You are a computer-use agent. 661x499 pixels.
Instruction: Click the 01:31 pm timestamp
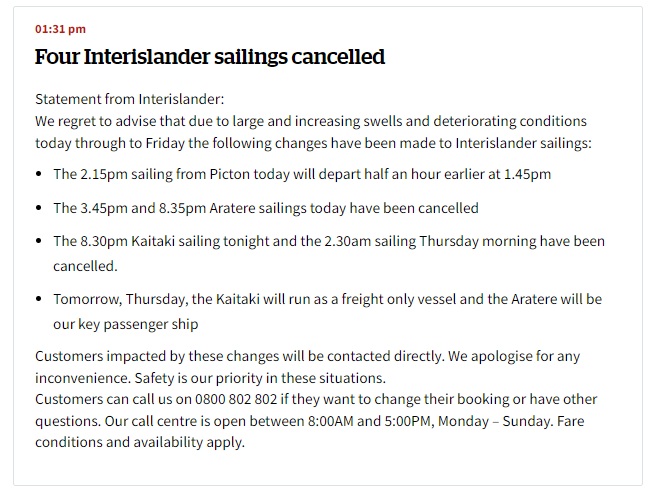point(60,29)
